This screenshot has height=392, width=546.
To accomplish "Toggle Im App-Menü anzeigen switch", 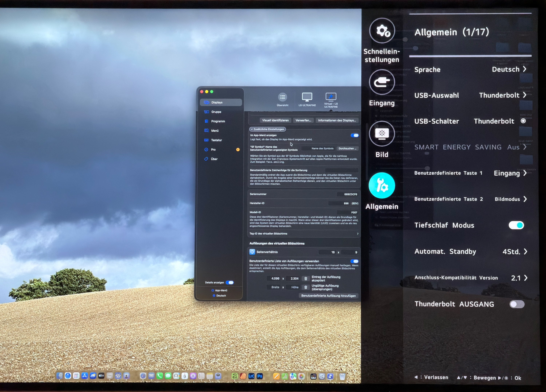I will pyautogui.click(x=354, y=136).
